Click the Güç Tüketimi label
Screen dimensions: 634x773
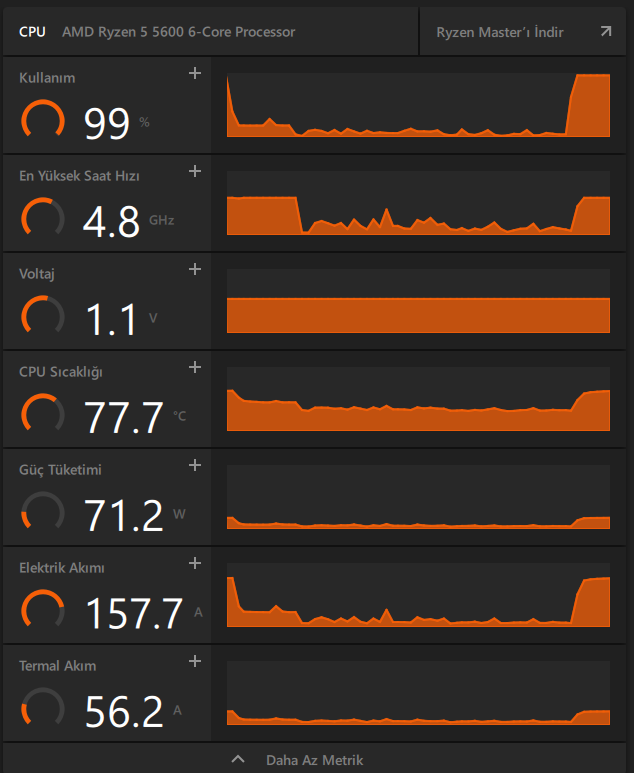tap(60, 470)
